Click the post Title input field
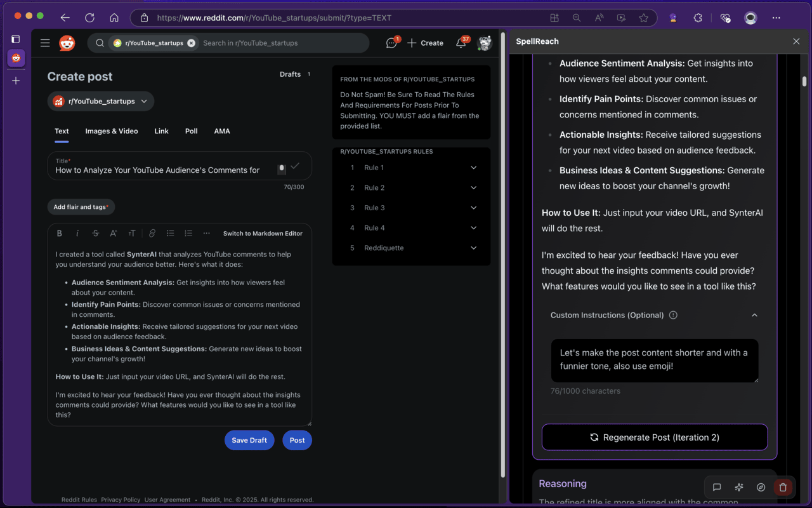This screenshot has height=508, width=812. pyautogui.click(x=180, y=166)
